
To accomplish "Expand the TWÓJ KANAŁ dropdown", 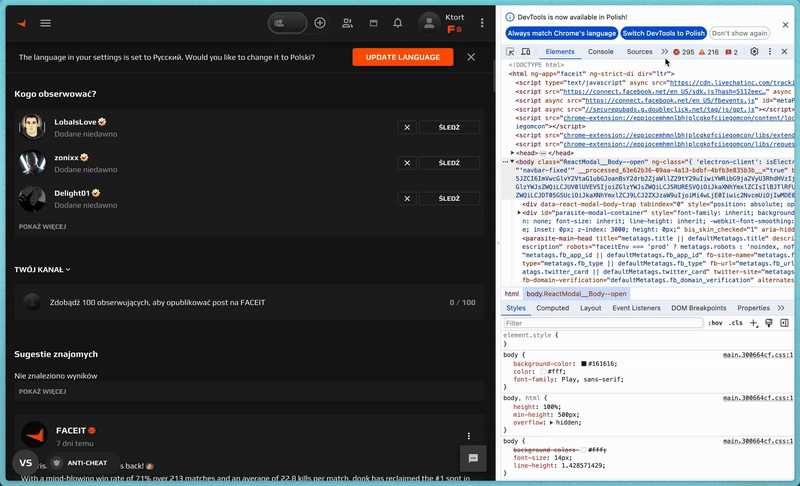I will tap(42, 269).
